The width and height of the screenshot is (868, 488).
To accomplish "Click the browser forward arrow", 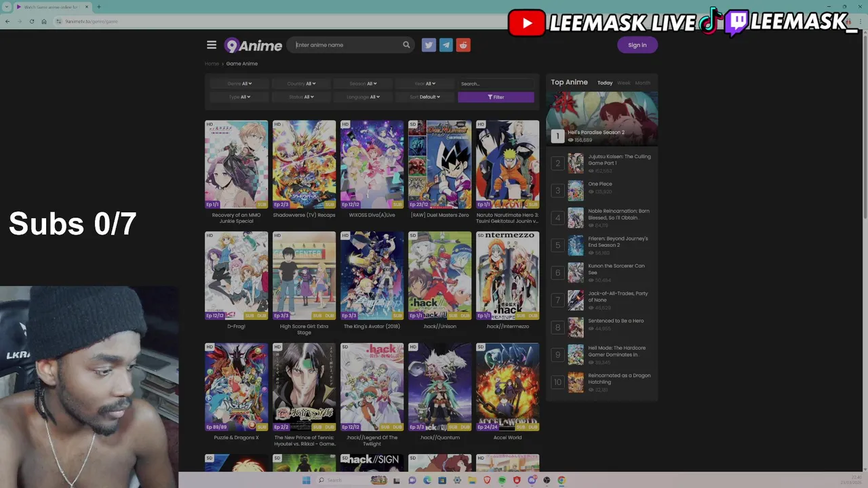I will 20,21.
